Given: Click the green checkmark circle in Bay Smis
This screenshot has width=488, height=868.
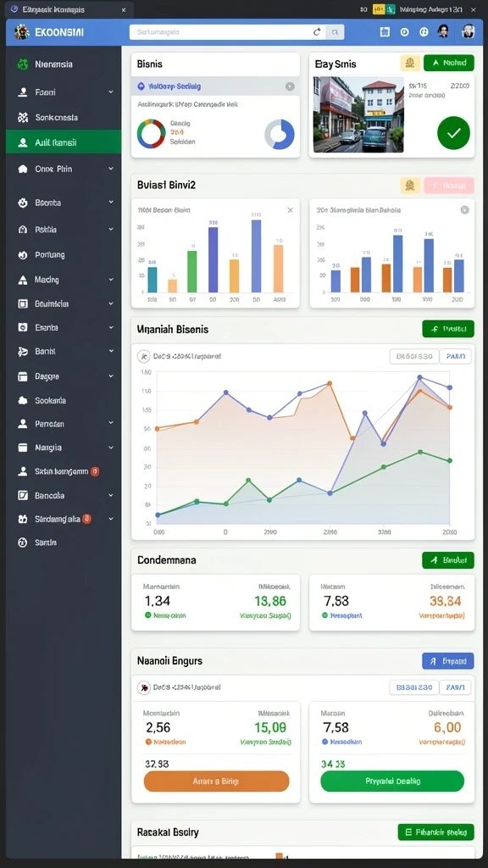Looking at the screenshot, I should (453, 133).
